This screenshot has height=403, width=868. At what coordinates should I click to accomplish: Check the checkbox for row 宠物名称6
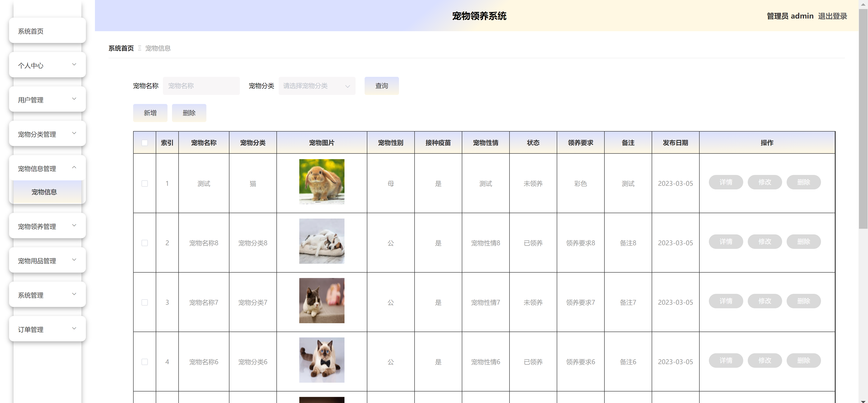pyautogui.click(x=145, y=362)
